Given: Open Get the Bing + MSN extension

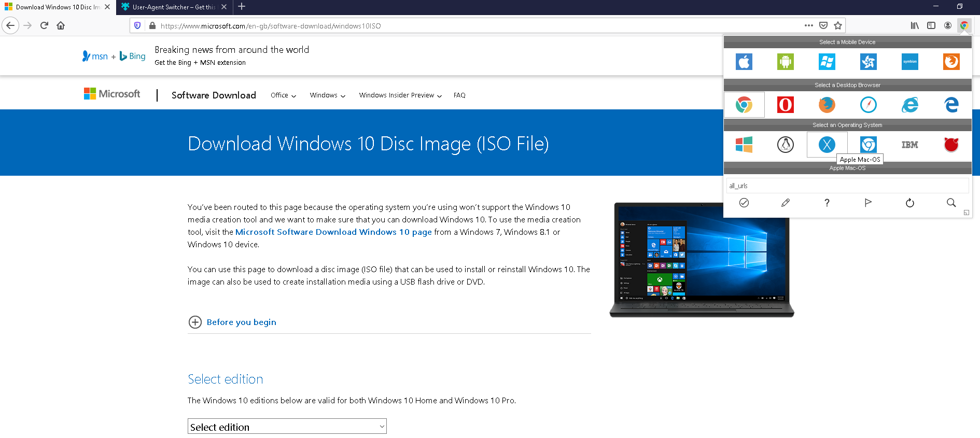Looking at the screenshot, I should pyautogui.click(x=200, y=63).
